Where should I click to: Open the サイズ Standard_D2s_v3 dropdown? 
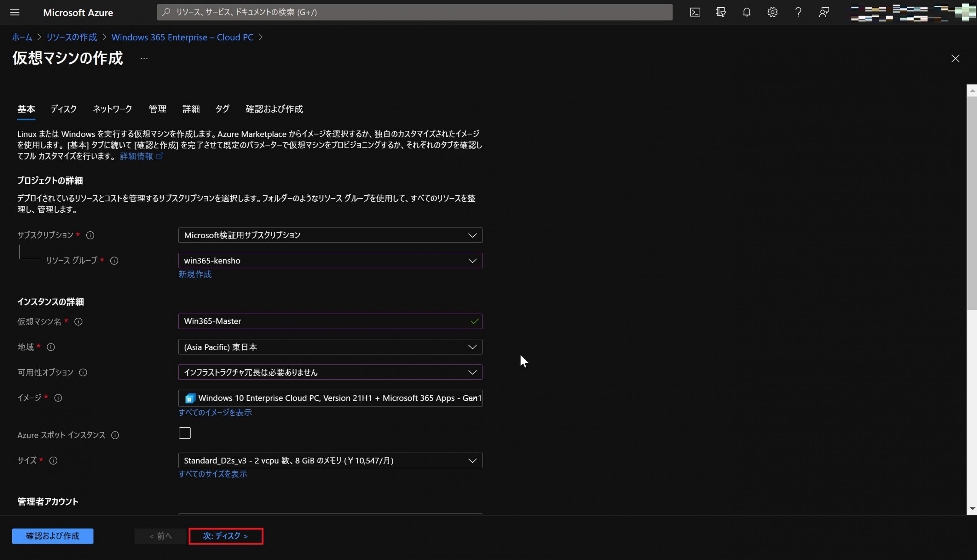coord(330,461)
